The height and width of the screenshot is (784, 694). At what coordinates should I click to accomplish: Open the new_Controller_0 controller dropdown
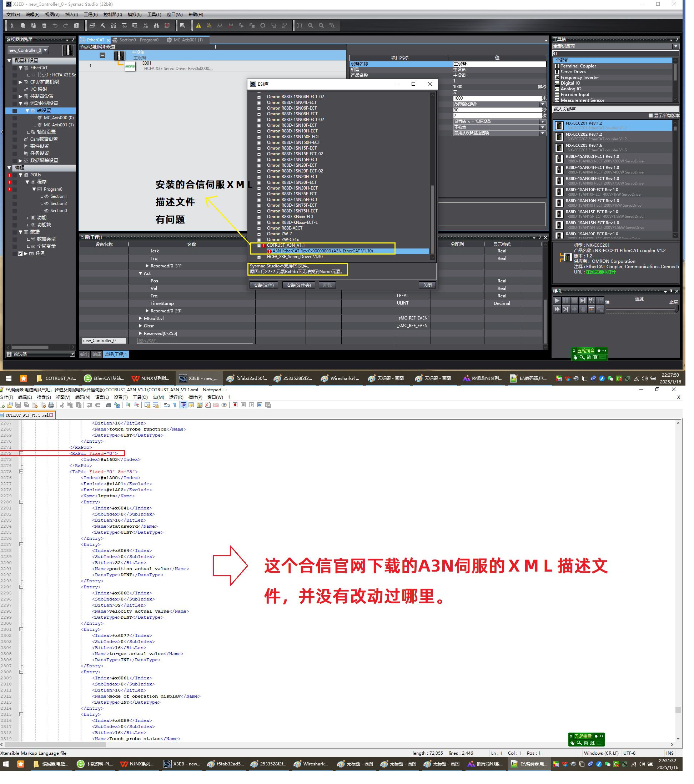45,50
